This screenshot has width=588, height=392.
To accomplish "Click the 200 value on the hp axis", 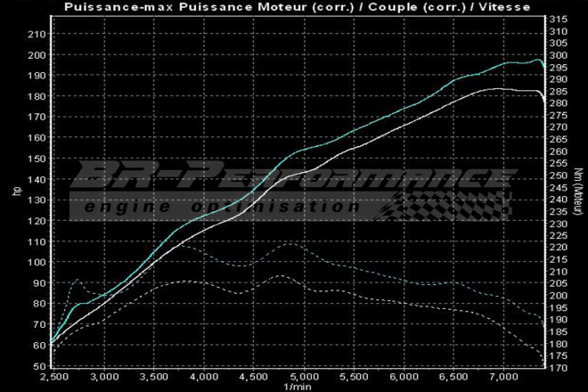I will coord(37,55).
